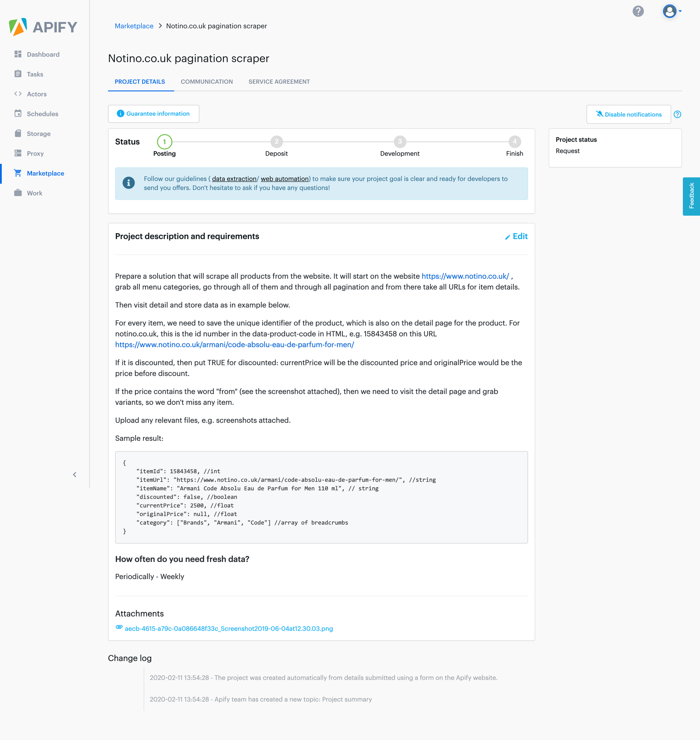Click the Tasks clipboard icon

click(x=18, y=74)
